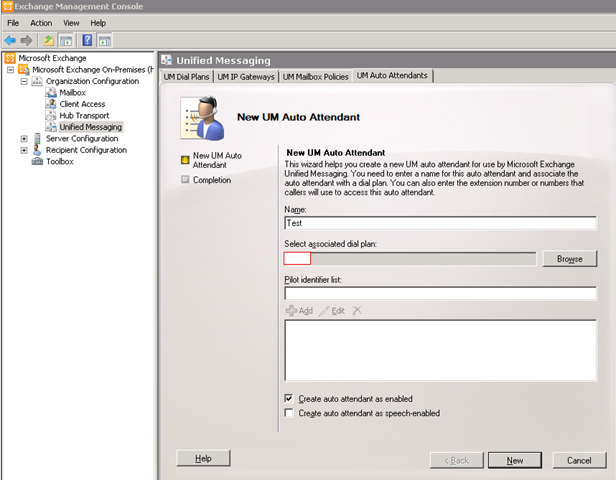Click the Client Access node icon

[51, 104]
